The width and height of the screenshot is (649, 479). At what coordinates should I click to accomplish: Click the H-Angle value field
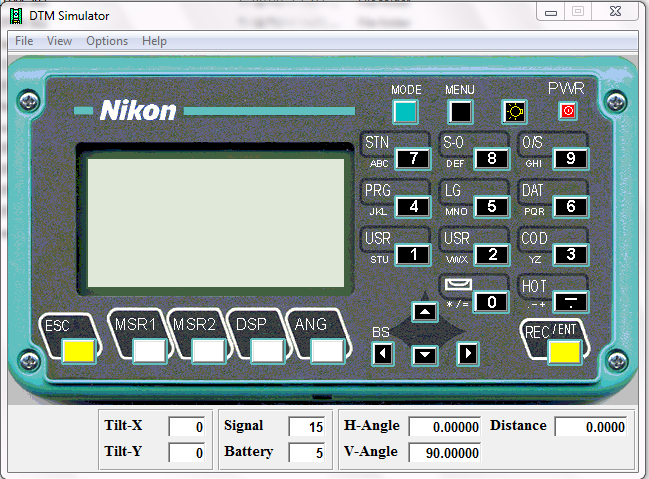pos(445,426)
